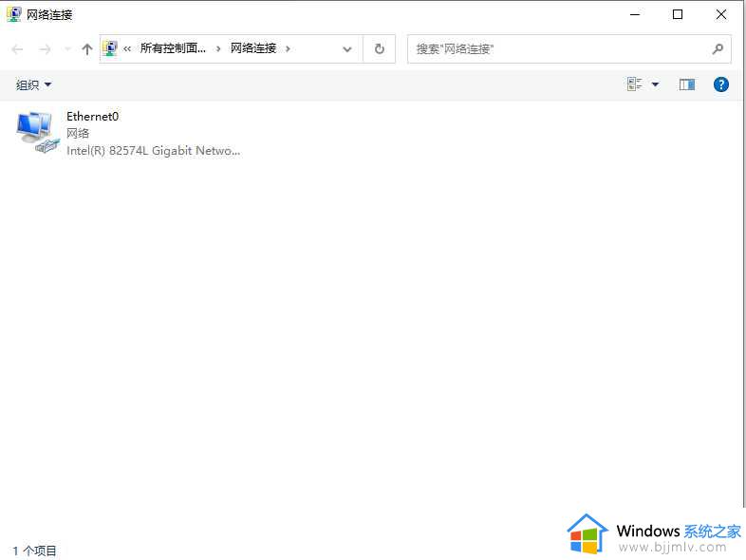Select the Ethernet0 connection name

pyautogui.click(x=92, y=117)
